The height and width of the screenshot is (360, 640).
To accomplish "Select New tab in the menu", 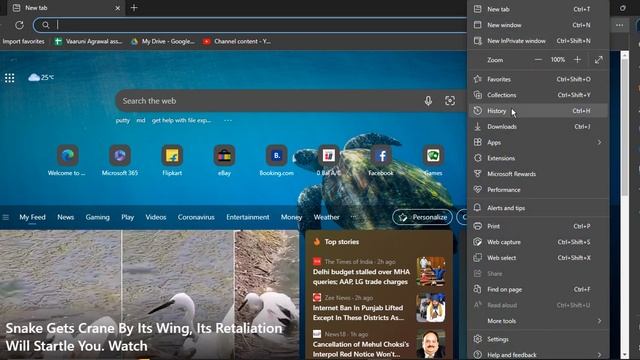I will [x=538, y=9].
